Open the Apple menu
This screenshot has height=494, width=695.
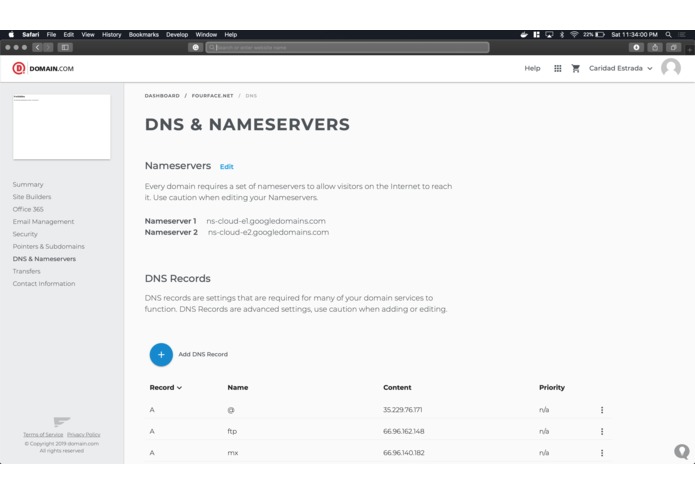(12, 35)
